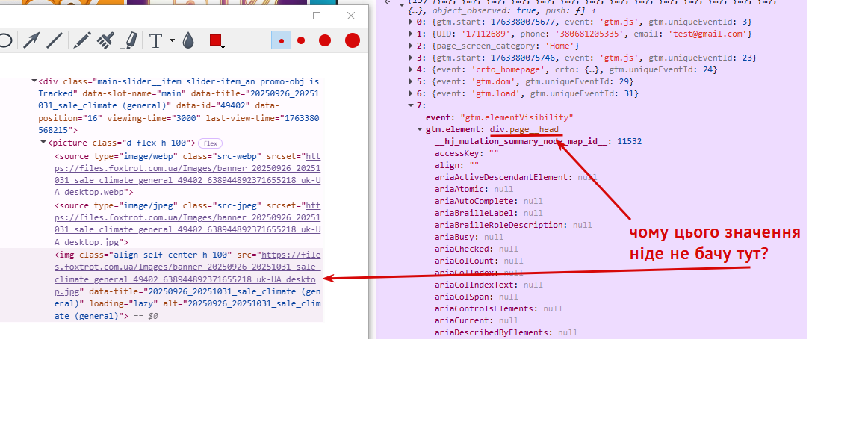
Task: Close the annotation editor window
Action: click(x=351, y=16)
